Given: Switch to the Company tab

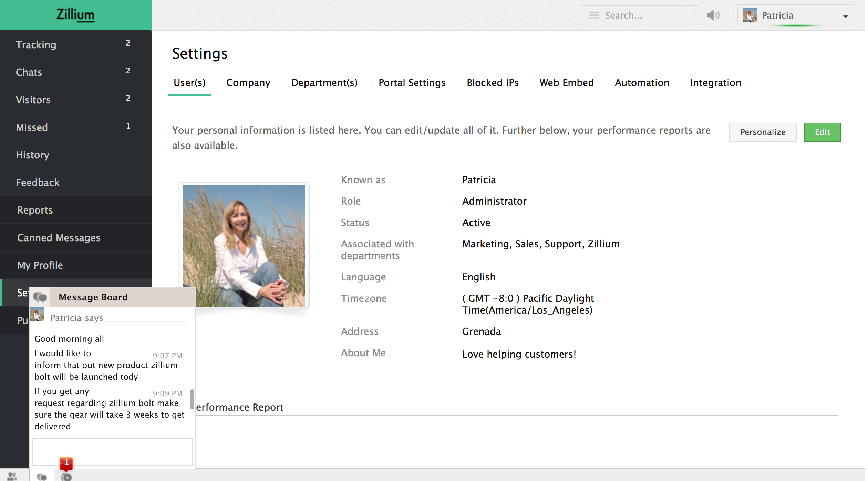Looking at the screenshot, I should (248, 83).
